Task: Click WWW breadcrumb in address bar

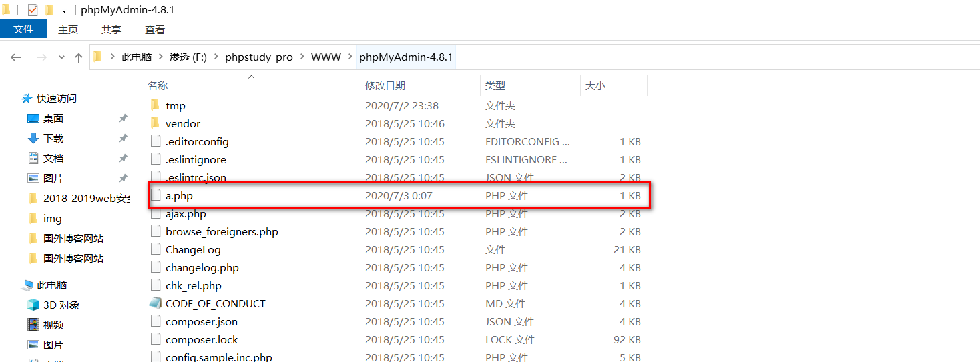Action: (326, 57)
